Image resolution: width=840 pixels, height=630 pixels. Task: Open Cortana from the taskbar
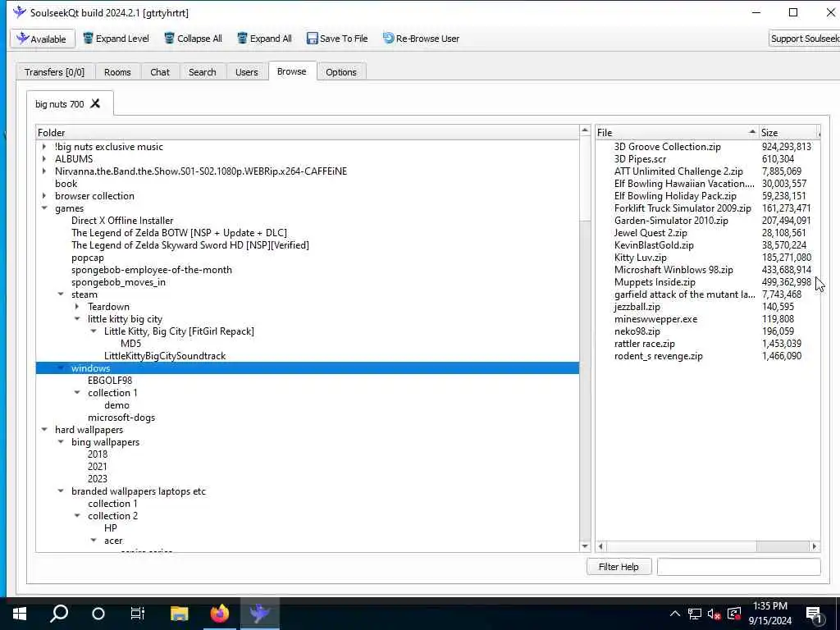pyautogui.click(x=98, y=614)
